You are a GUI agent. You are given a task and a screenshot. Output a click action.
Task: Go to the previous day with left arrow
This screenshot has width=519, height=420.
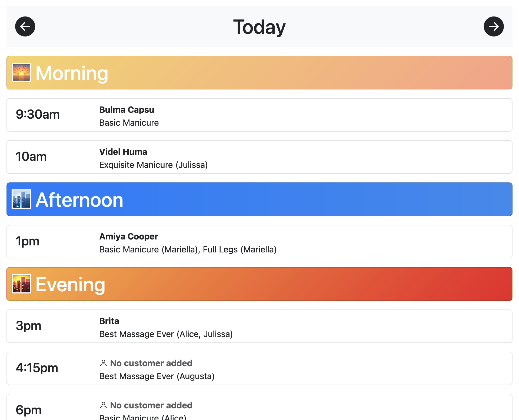[25, 26]
